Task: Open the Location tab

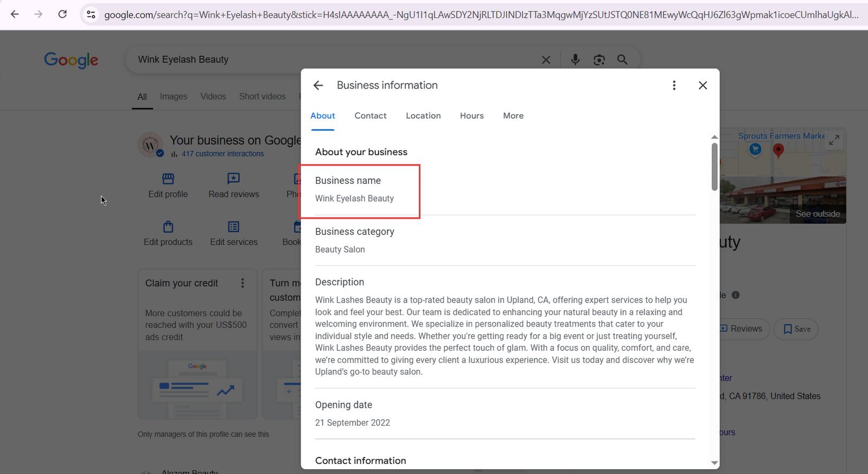Action: (423, 116)
